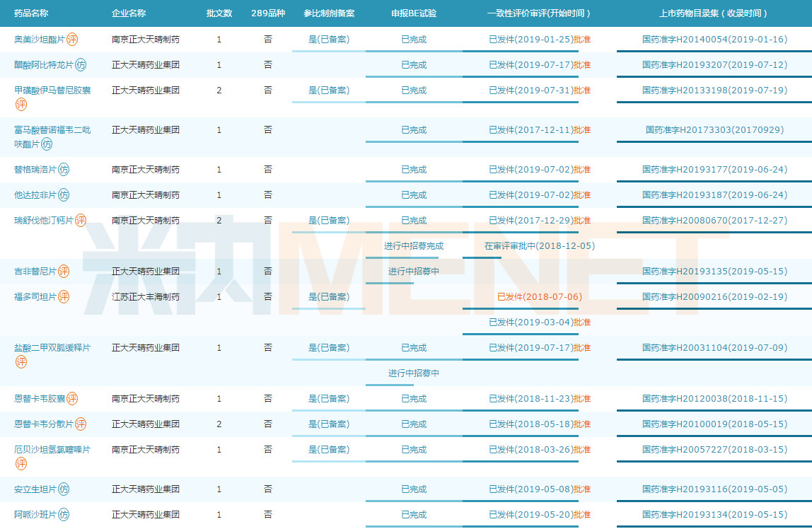Select 国药准字H20140054(2019-01-16) entry
The image size is (812, 529).
pos(714,40)
